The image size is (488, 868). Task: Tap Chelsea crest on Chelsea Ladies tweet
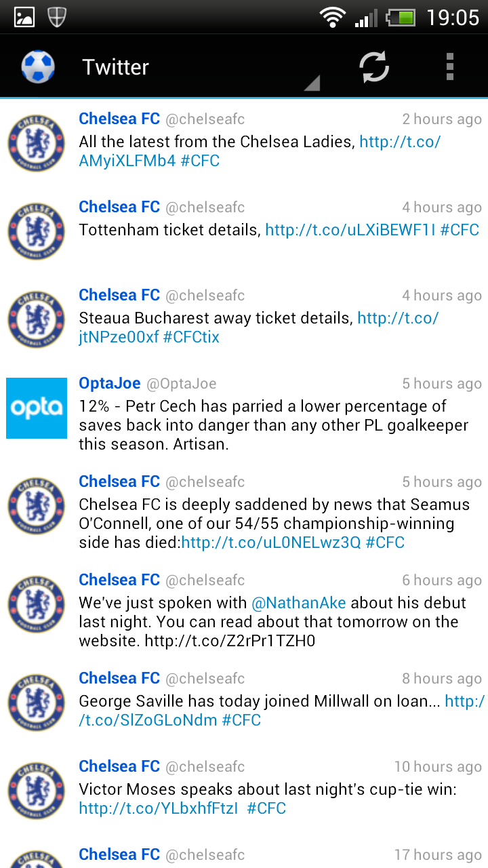pos(37,142)
